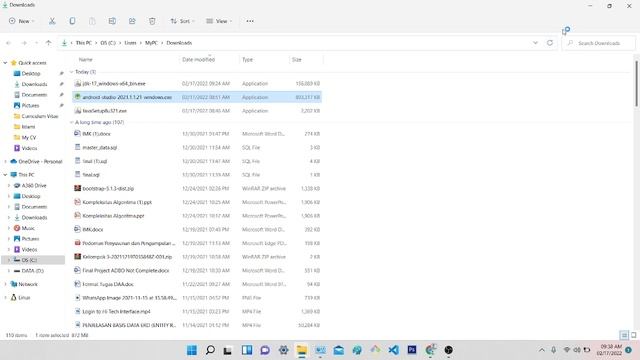This screenshot has width=640, height=360.
Task: Click the vertical scrollbar of file list
Action: pyautogui.click(x=636, y=84)
